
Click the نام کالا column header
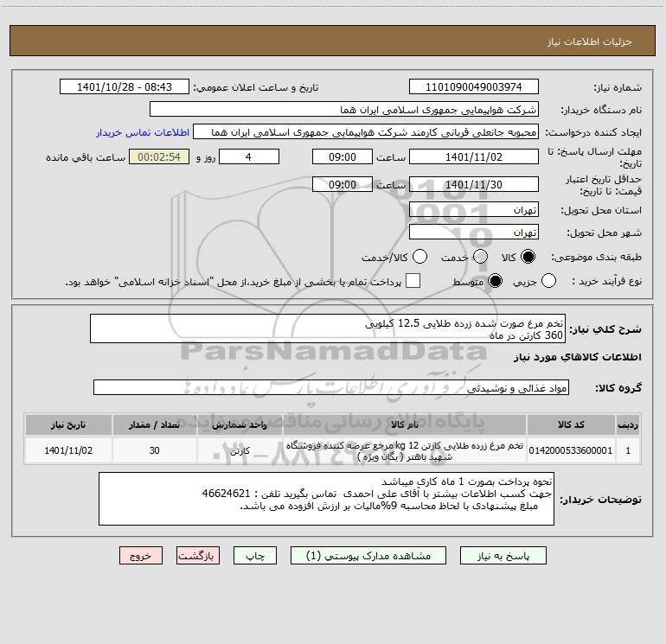point(405,424)
